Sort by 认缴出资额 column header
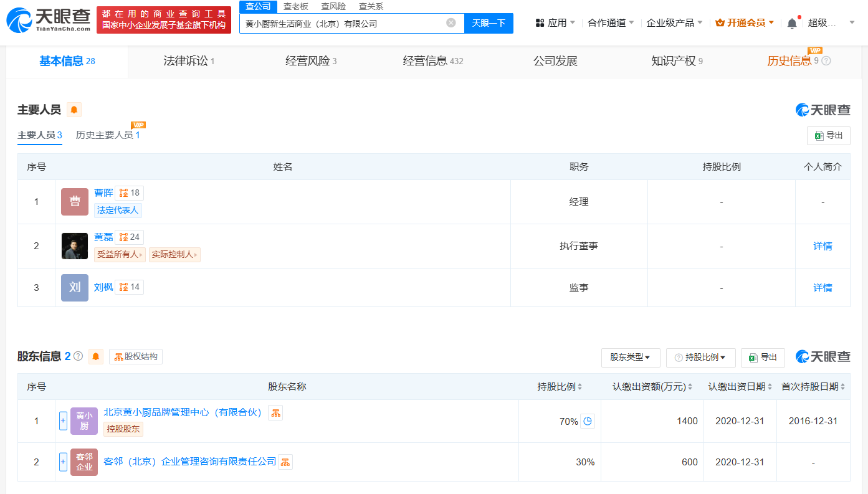This screenshot has height=494, width=868. pos(652,387)
